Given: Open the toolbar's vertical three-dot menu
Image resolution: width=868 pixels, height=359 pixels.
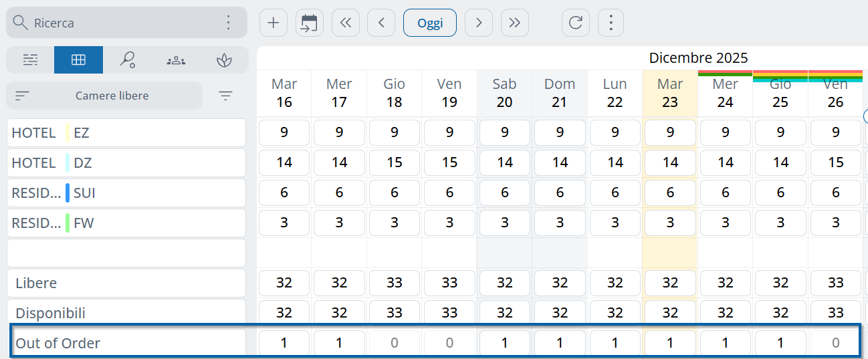Looking at the screenshot, I should pos(610,23).
